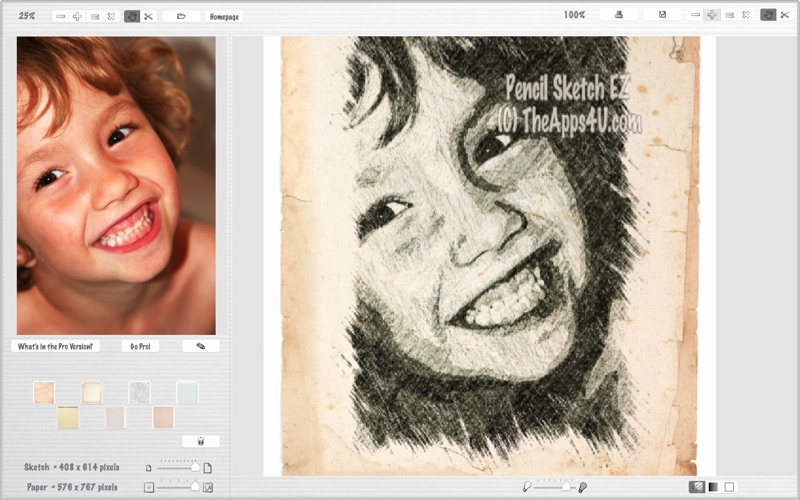800x500 pixels.
Task: Zoom out the source photo with left minus
Action: click(x=61, y=16)
